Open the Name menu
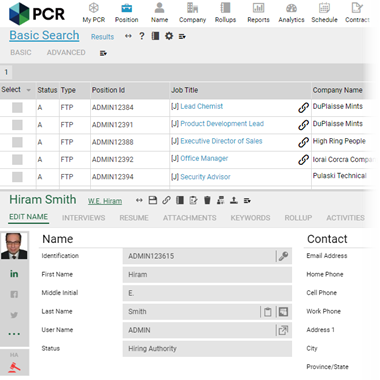 pos(159,13)
